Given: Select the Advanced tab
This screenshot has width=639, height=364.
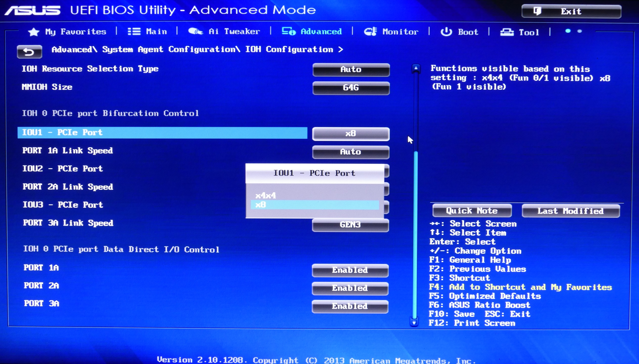Looking at the screenshot, I should tap(312, 31).
